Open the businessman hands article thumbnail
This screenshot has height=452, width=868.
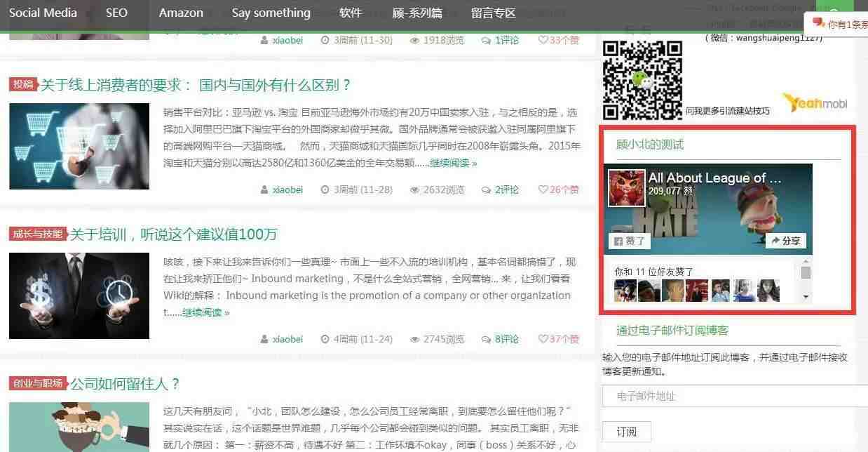[79, 295]
